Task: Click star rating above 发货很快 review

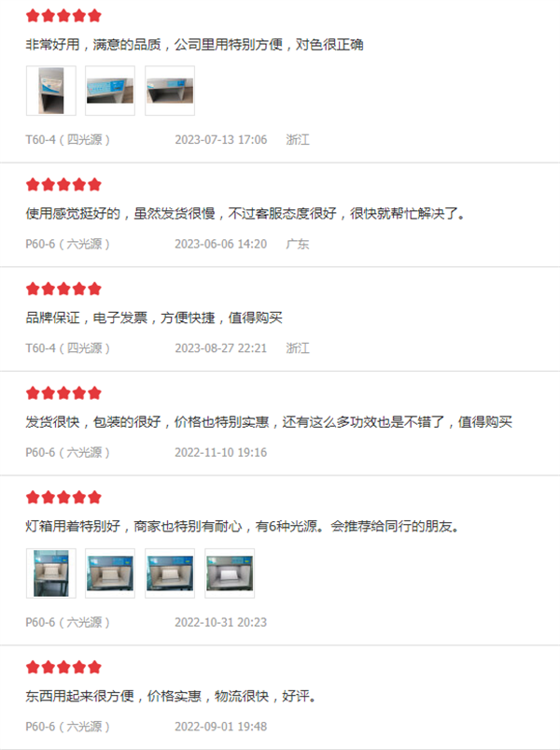Action: (x=63, y=393)
